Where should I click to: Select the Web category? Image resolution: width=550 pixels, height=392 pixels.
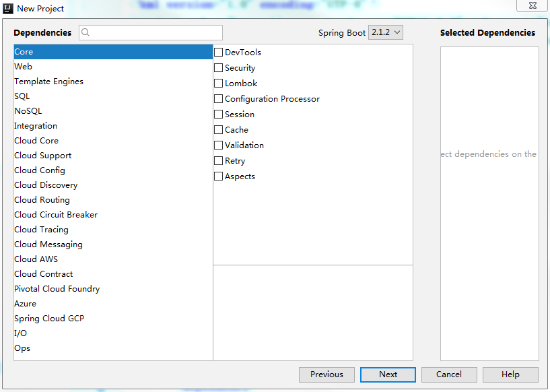[x=113, y=66]
